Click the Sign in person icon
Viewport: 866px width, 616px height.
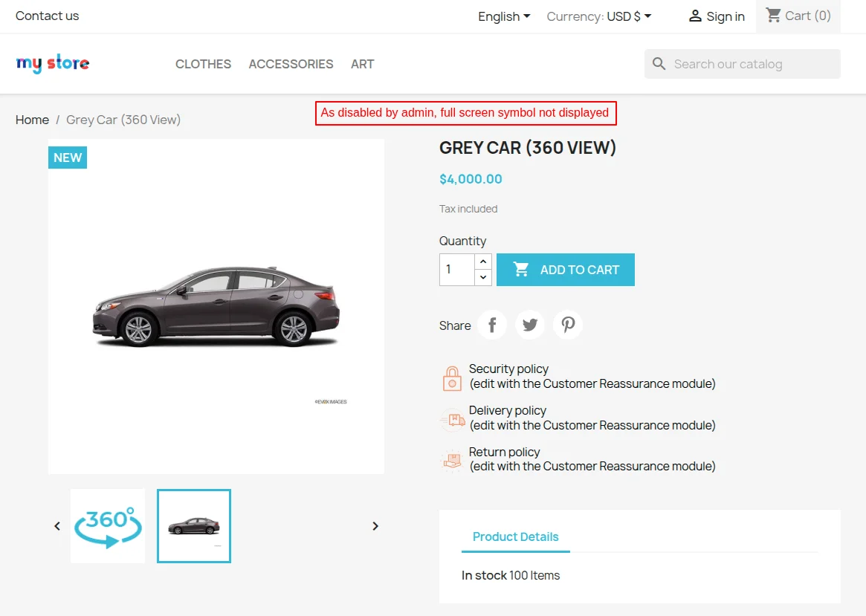[696, 16]
